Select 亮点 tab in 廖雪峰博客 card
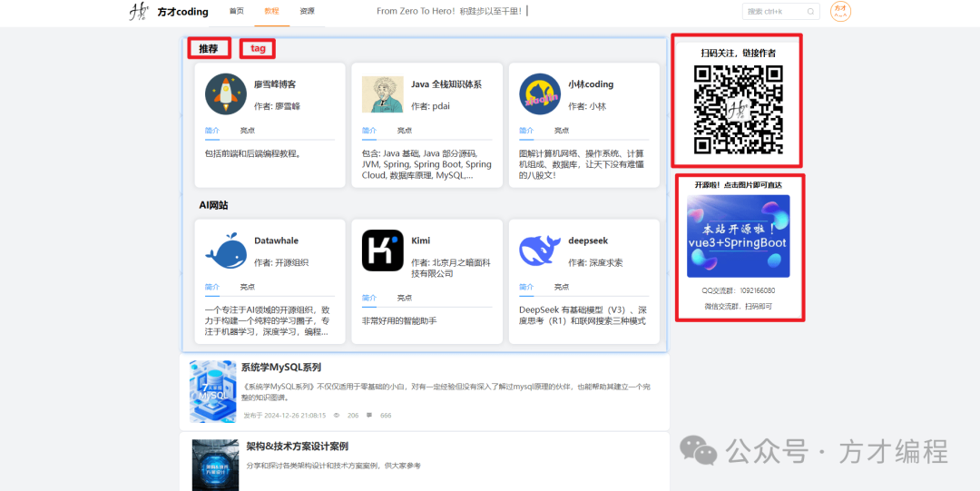980x491 pixels. [248, 131]
